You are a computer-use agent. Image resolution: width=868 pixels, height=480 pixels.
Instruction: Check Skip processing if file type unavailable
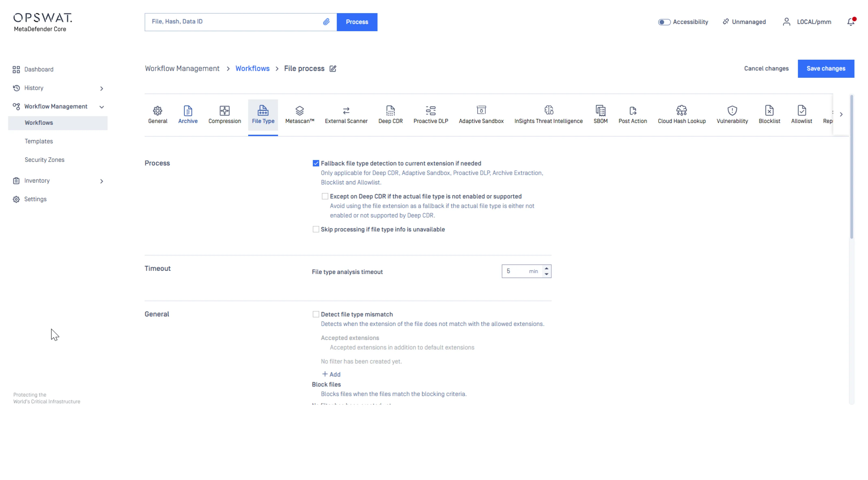[316, 230]
